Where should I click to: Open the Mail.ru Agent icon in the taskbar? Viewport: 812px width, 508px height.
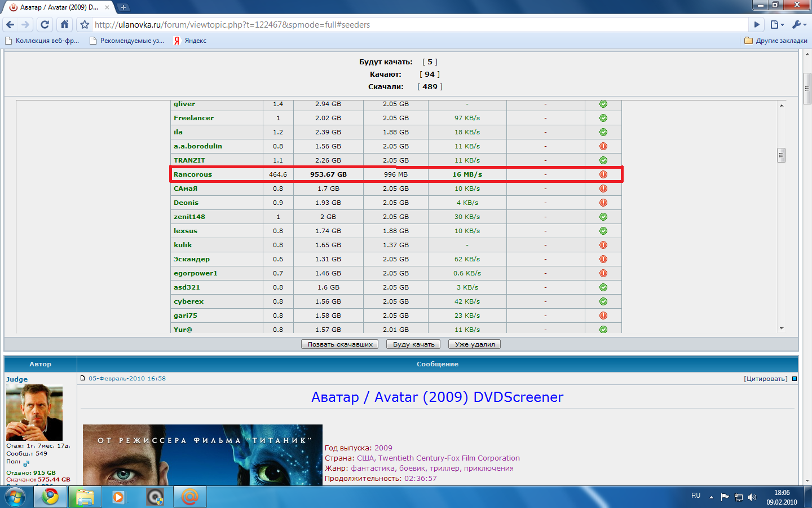[x=189, y=497]
